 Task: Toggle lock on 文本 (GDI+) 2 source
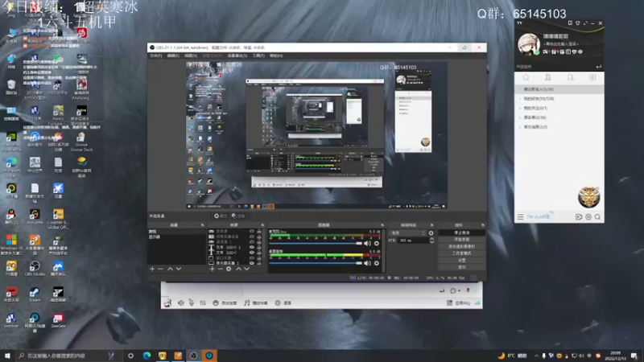(258, 248)
